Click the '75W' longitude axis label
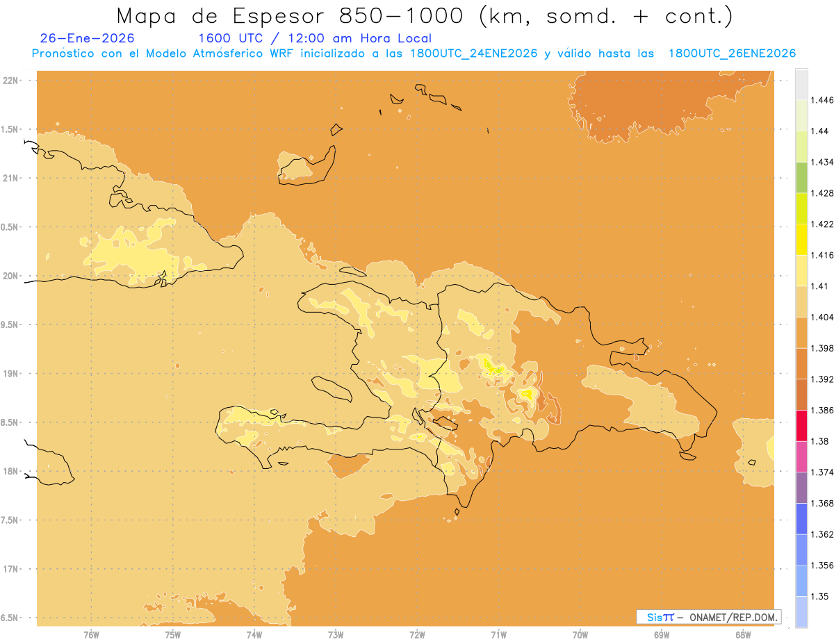This screenshot has width=834, height=644. click(173, 634)
